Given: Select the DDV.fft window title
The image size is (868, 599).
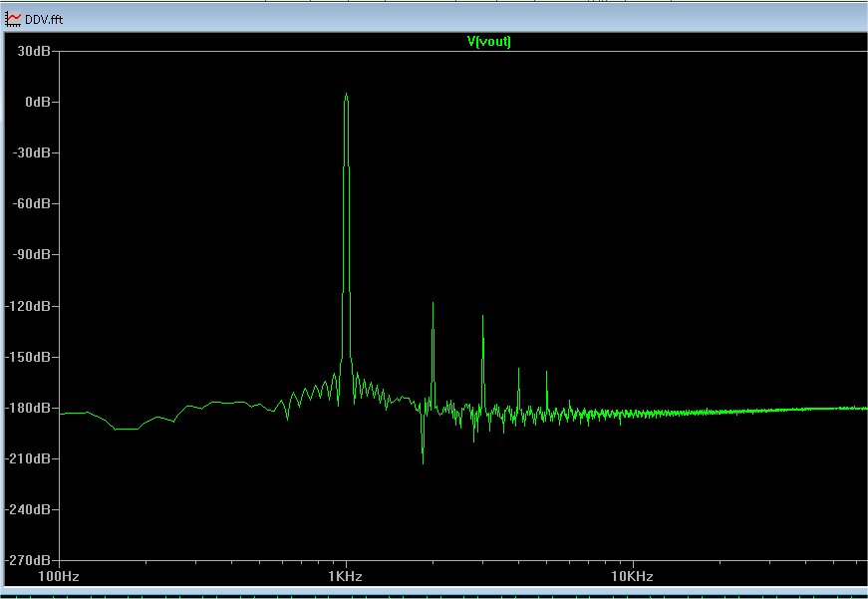Looking at the screenshot, I should pos(44,19).
